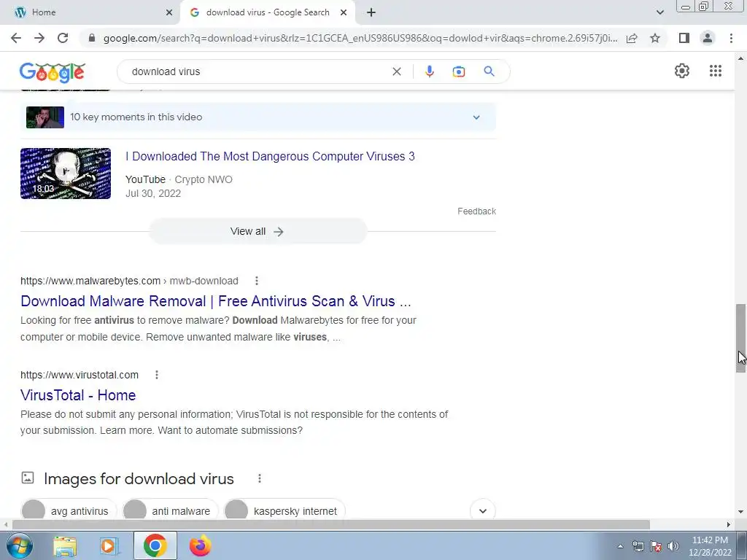Image resolution: width=747 pixels, height=560 pixels.
Task: Click the View all videos button
Action: tap(258, 231)
